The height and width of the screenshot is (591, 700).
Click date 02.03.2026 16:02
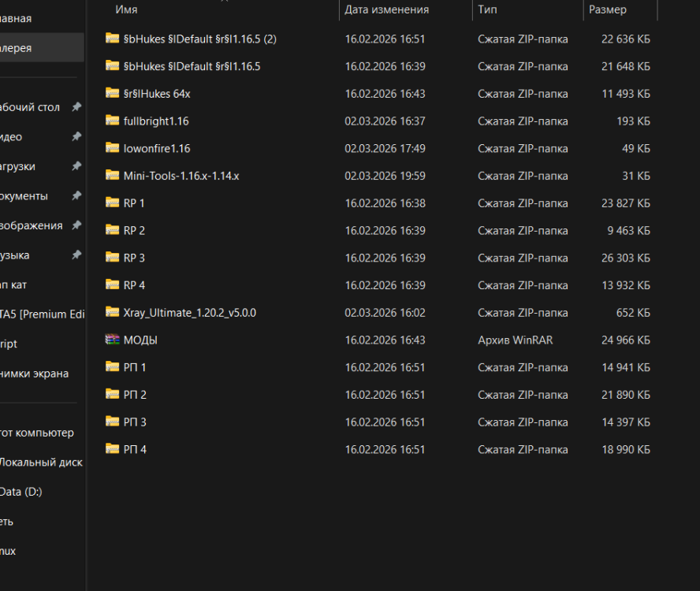pos(385,313)
